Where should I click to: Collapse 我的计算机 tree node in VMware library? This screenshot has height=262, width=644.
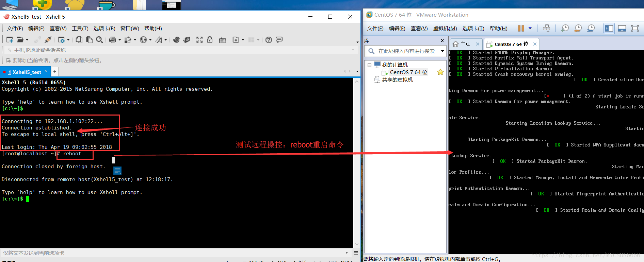click(369, 65)
